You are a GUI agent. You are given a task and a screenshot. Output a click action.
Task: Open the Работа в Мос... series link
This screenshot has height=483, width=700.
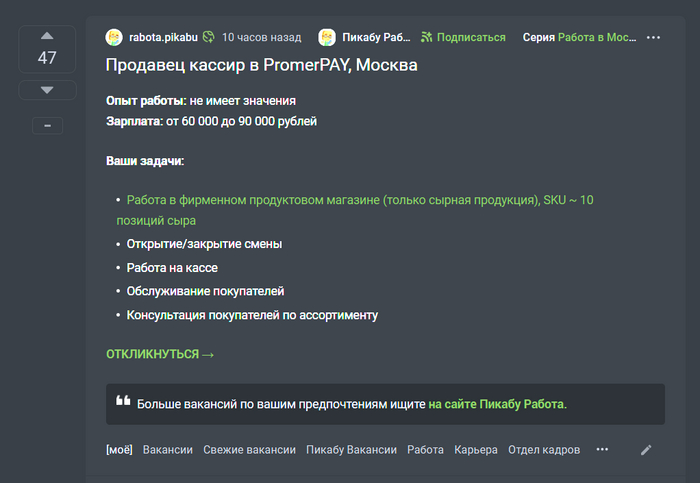click(596, 37)
